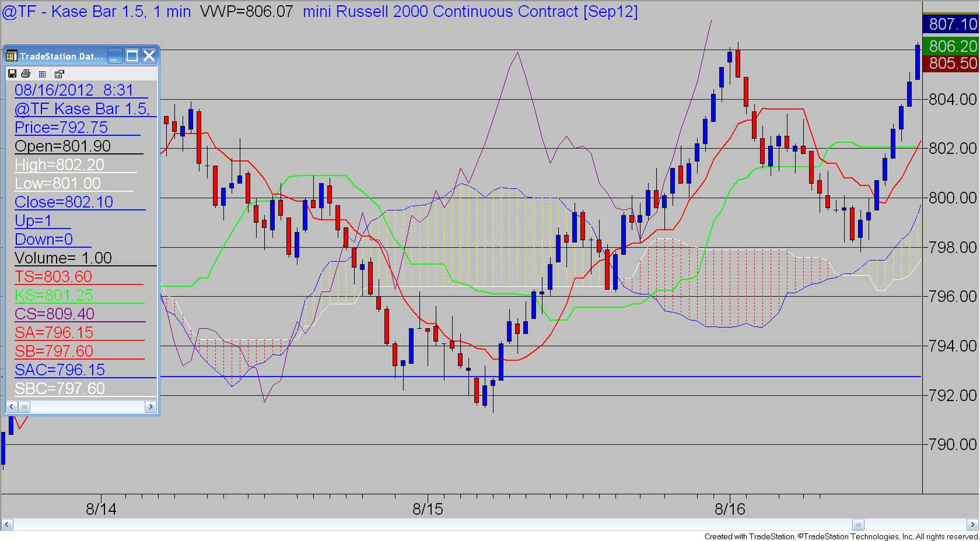The height and width of the screenshot is (541, 980).
Task: Click the chart's left scroll arrow at bottom
Action: (x=6, y=523)
